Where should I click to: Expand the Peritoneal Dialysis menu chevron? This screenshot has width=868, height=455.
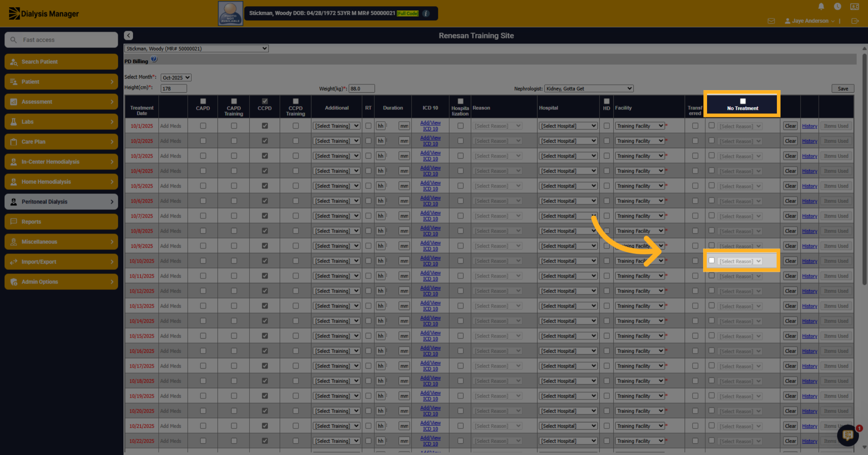[112, 202]
